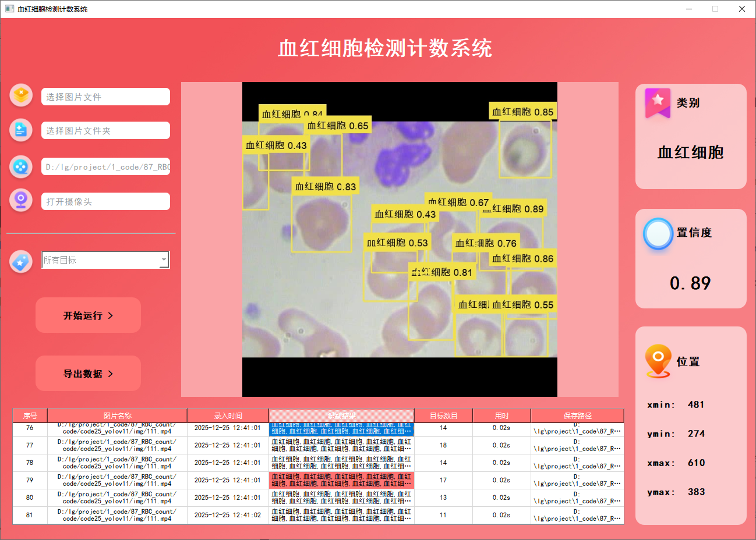
Task: Select table row number 78
Action: click(x=318, y=463)
